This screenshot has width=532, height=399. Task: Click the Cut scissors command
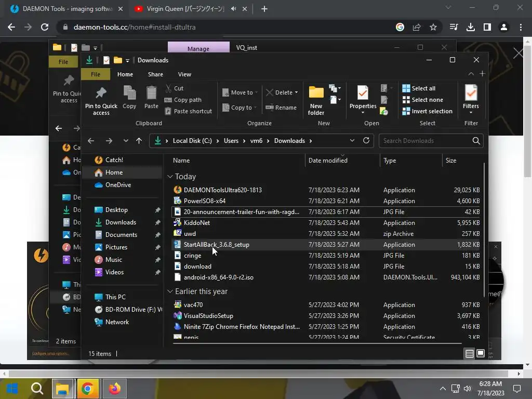(x=175, y=88)
